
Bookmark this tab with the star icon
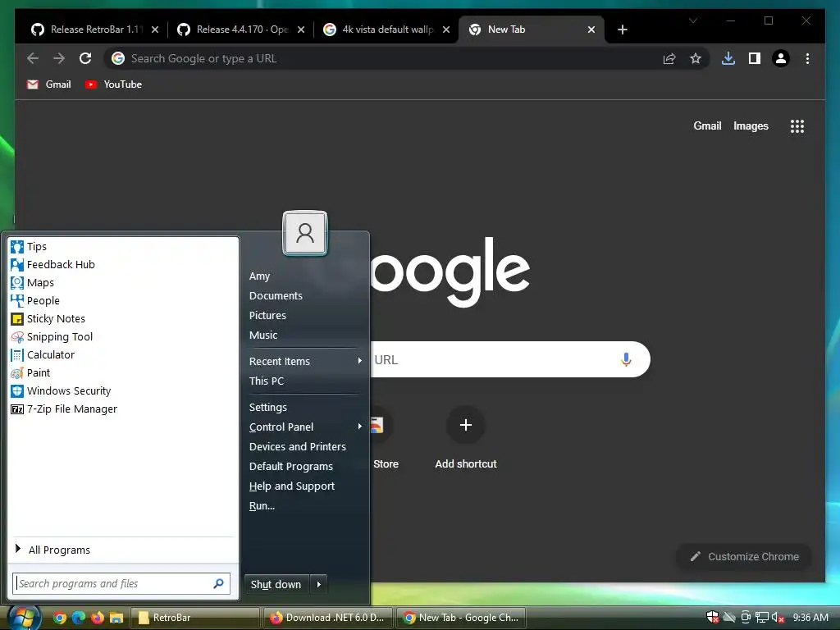[x=696, y=58]
